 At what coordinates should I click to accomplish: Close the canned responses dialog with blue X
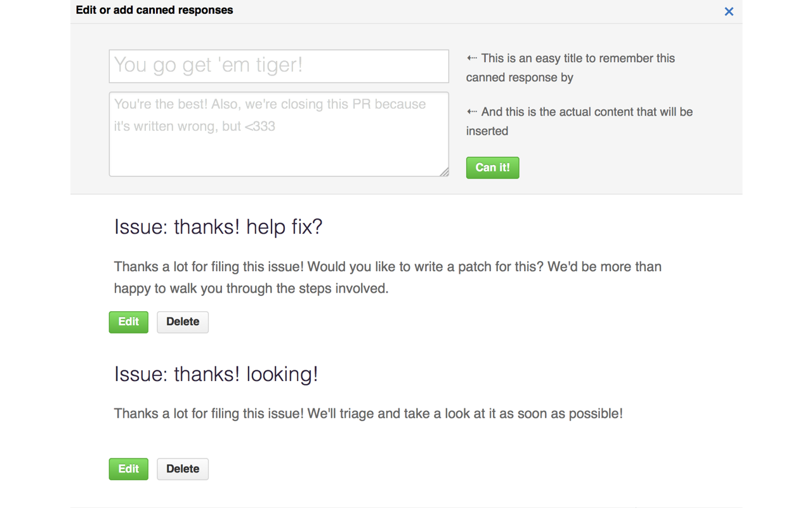tap(728, 11)
